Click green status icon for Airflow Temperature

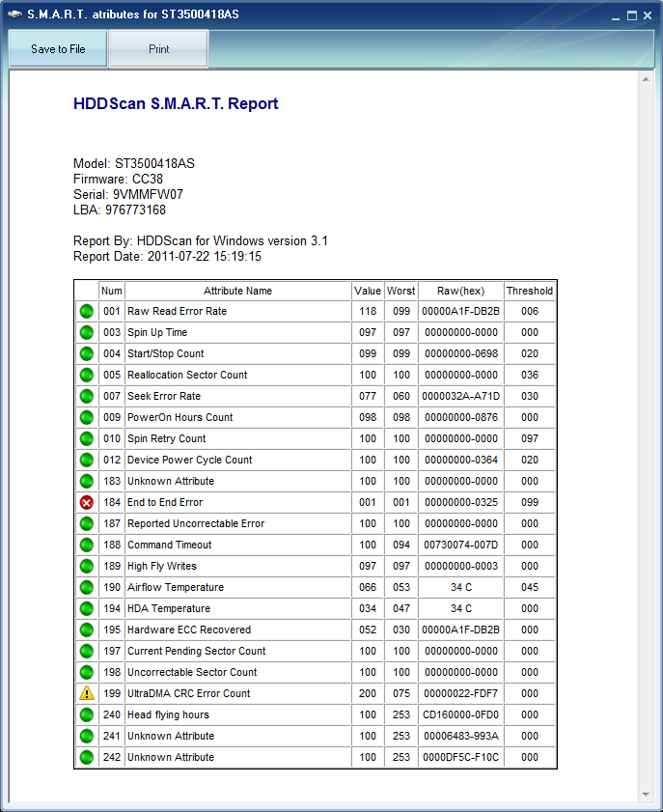(87, 587)
